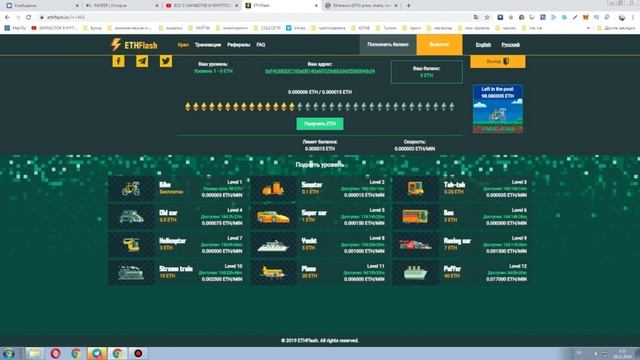Viewport: 640px width, 360px height.
Task: Select the Plane level 11 icon
Action: (x=273, y=273)
